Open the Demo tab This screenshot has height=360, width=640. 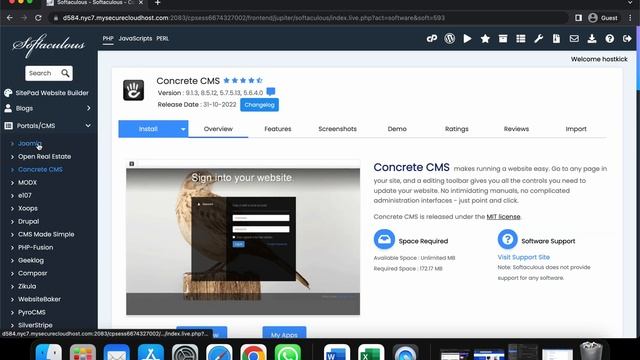click(x=397, y=129)
